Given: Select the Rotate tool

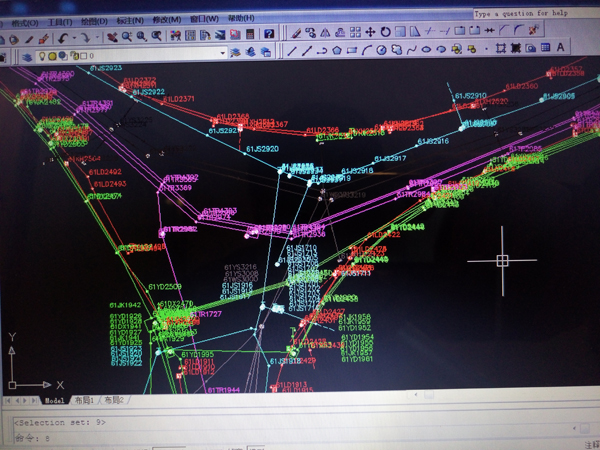Looking at the screenshot, I should pyautogui.click(x=386, y=31).
